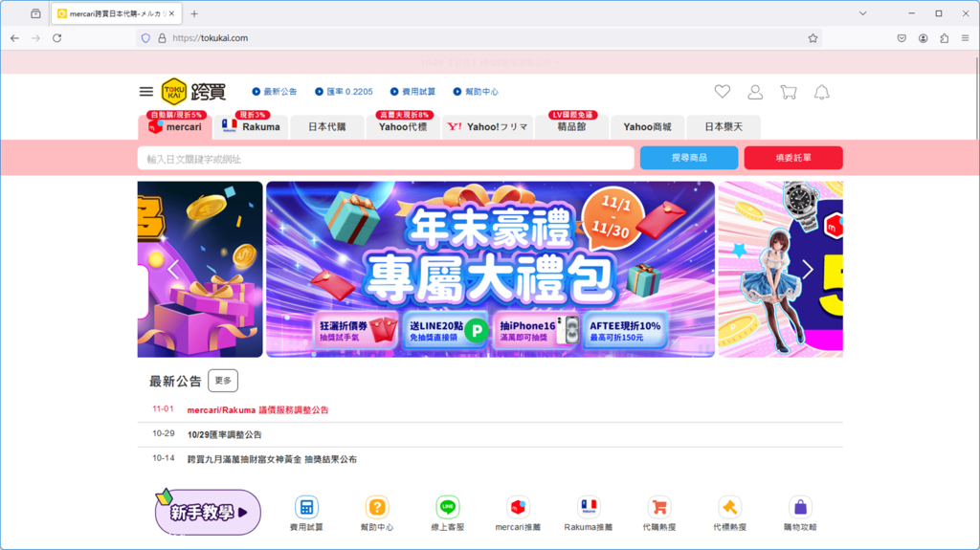The image size is (980, 550).
Task: Open 跨買九月滿萬抽財富女神黃金 announcement
Action: click(272, 459)
